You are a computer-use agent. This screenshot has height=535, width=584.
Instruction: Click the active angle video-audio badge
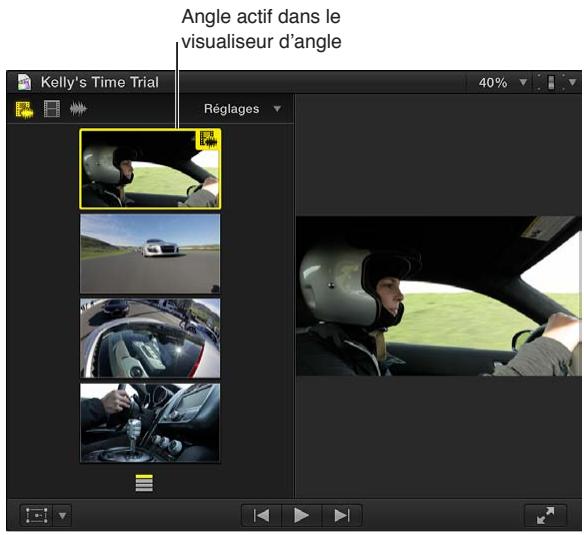point(208,139)
